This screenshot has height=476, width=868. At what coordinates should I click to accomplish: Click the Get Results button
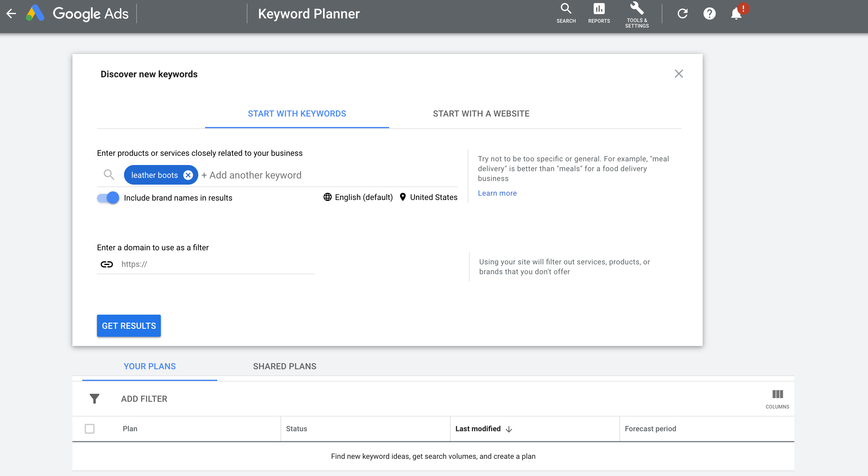click(129, 326)
